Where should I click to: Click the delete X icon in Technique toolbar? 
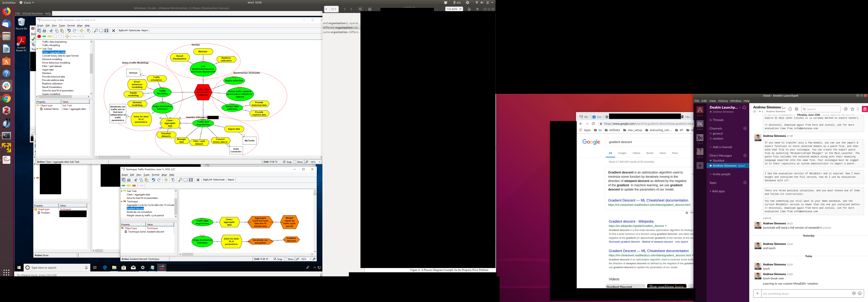(198, 180)
